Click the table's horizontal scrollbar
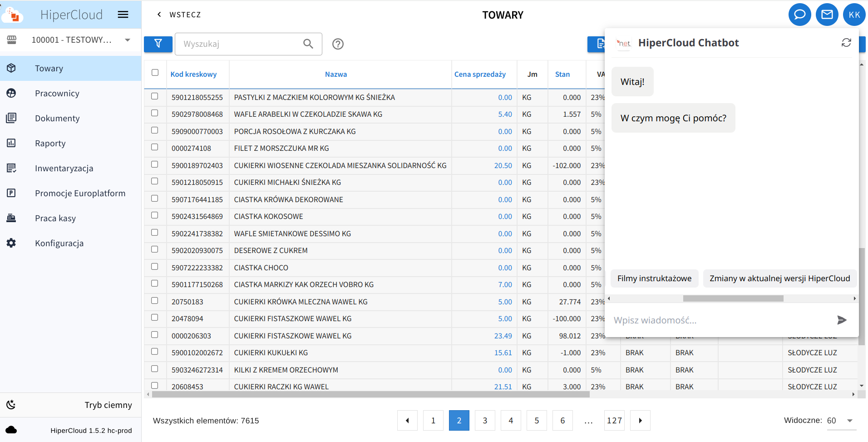Viewport: 868px width, 442px height. pos(370,394)
